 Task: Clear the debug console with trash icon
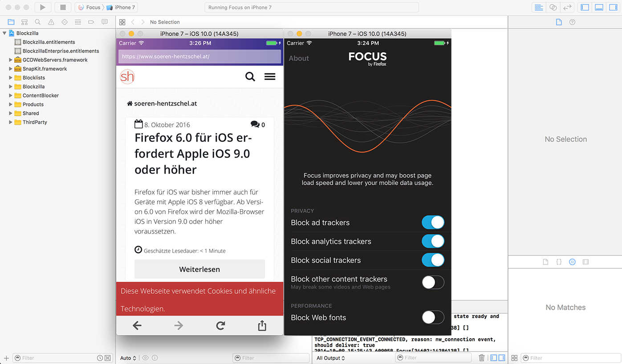pyautogui.click(x=481, y=358)
